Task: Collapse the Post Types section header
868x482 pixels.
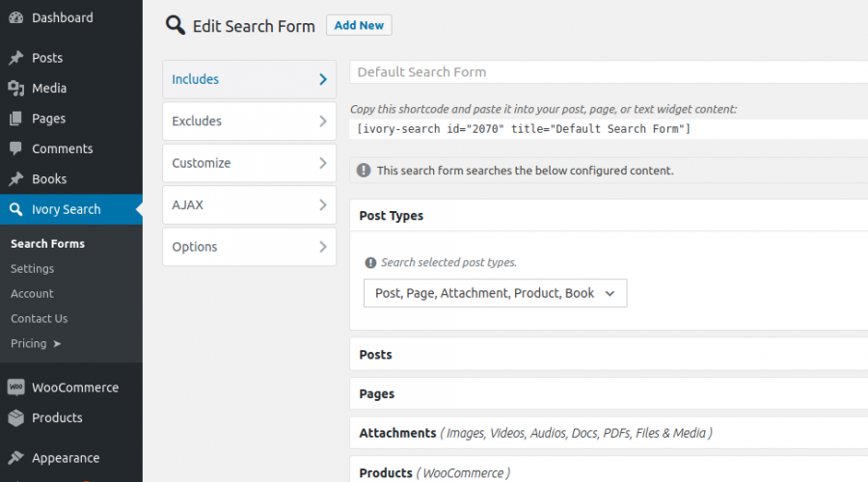Action: click(x=609, y=215)
